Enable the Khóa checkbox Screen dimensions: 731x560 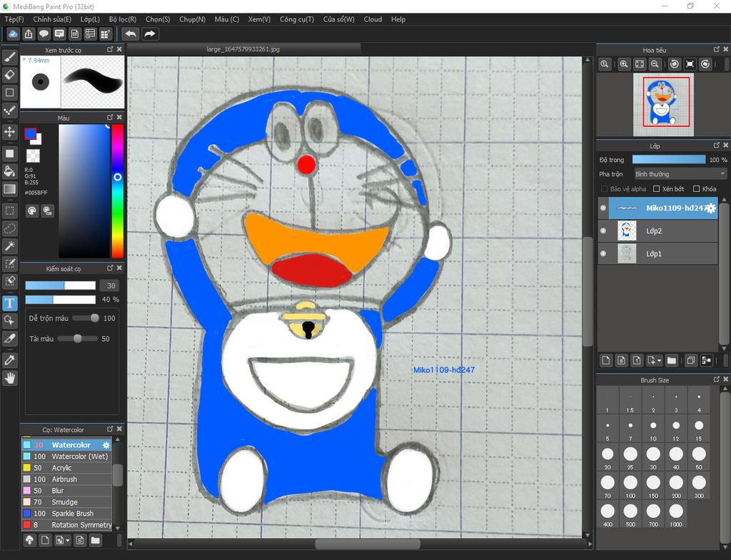pos(697,188)
